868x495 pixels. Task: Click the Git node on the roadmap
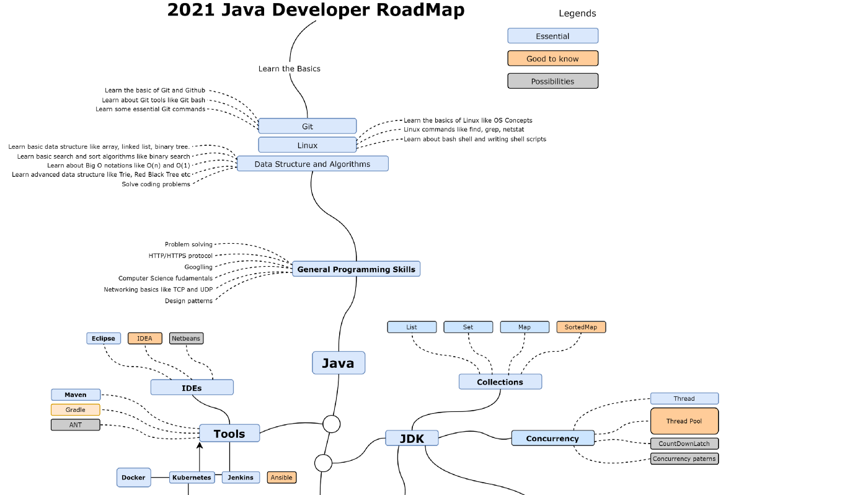308,125
